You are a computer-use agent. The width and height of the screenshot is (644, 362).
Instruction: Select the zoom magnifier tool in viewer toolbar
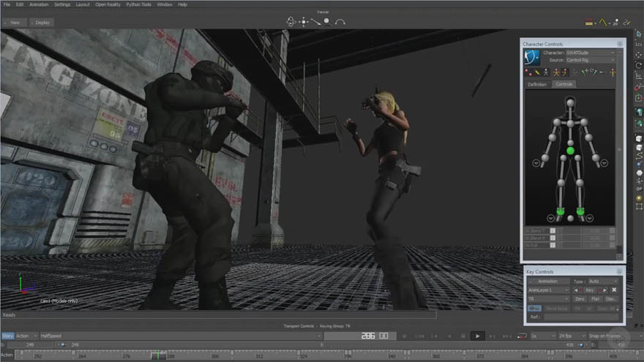click(x=327, y=22)
